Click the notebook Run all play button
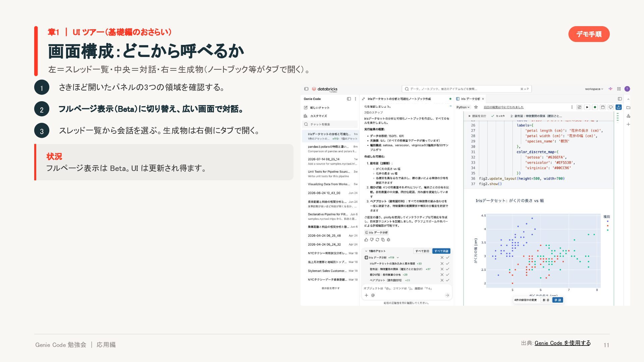This screenshot has width=644, height=362. point(587,107)
